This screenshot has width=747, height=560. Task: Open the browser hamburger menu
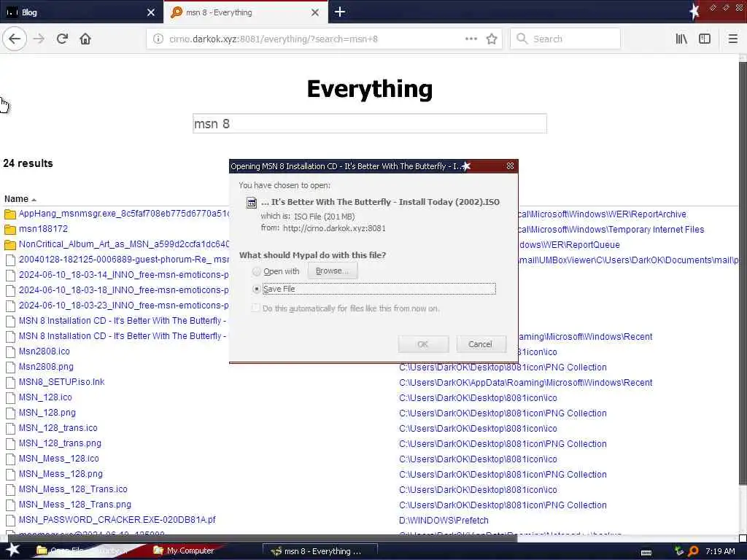[x=732, y=39]
